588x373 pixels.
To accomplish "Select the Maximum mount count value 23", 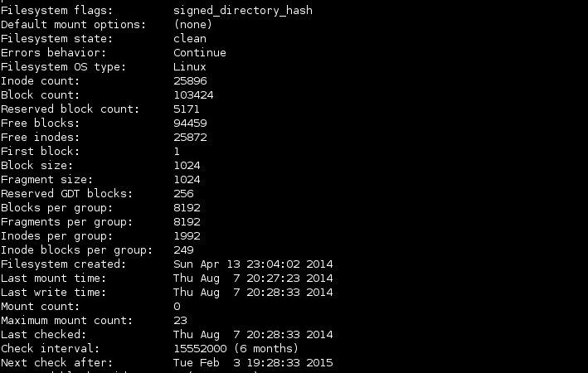I will point(180,321).
